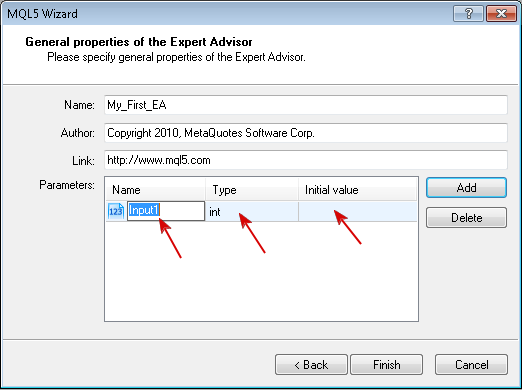Image resolution: width=522 pixels, height=390 pixels.
Task: Click into the Name field My_First_EA
Action: pos(306,105)
